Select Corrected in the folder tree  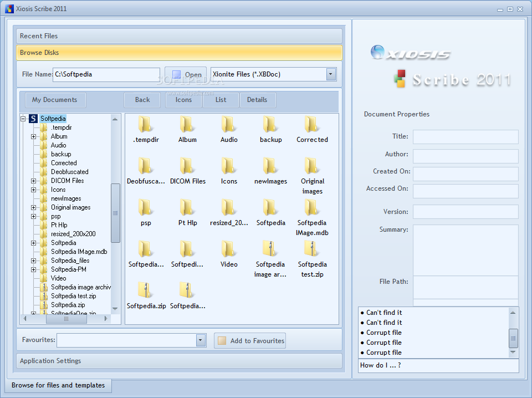point(64,163)
